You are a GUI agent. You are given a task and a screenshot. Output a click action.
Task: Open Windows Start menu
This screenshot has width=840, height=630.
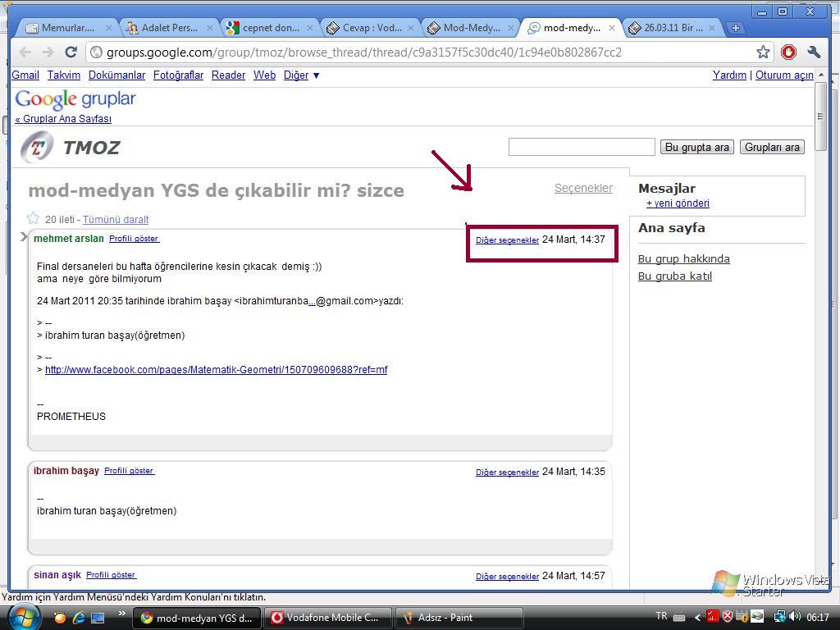click(24, 618)
